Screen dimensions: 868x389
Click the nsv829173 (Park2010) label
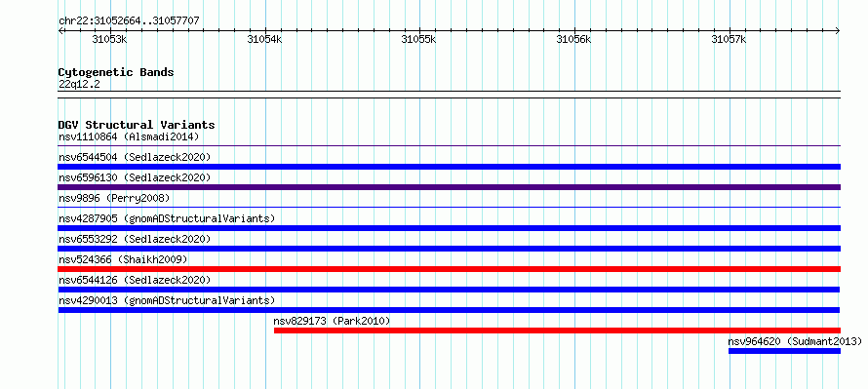(332, 321)
